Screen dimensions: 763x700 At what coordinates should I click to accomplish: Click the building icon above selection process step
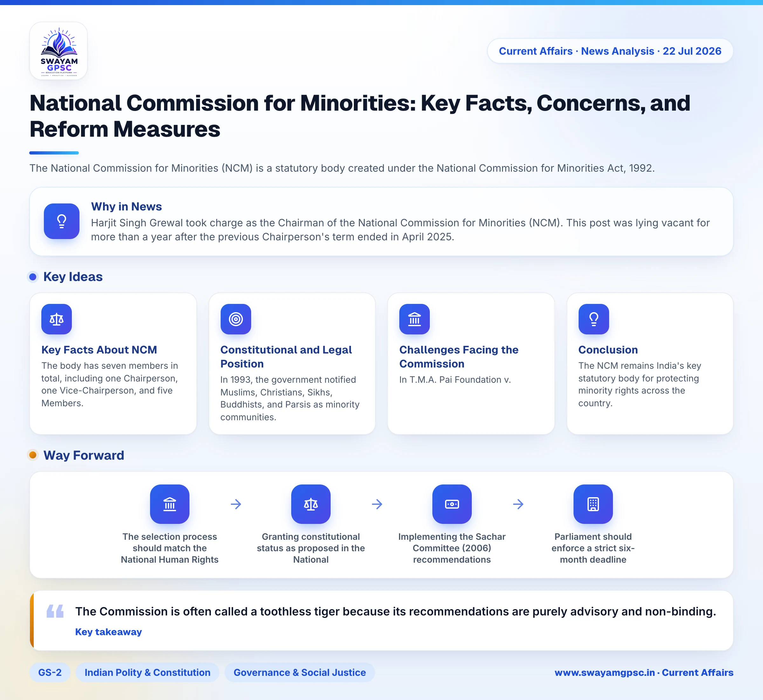170,504
